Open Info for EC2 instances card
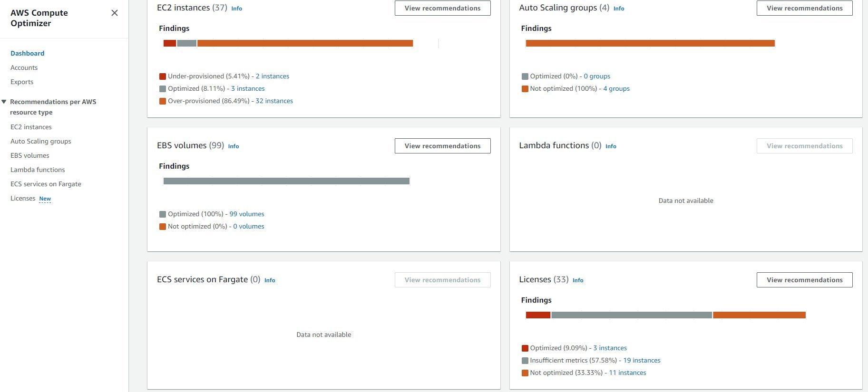Image resolution: width=868 pixels, height=392 pixels. [x=237, y=9]
